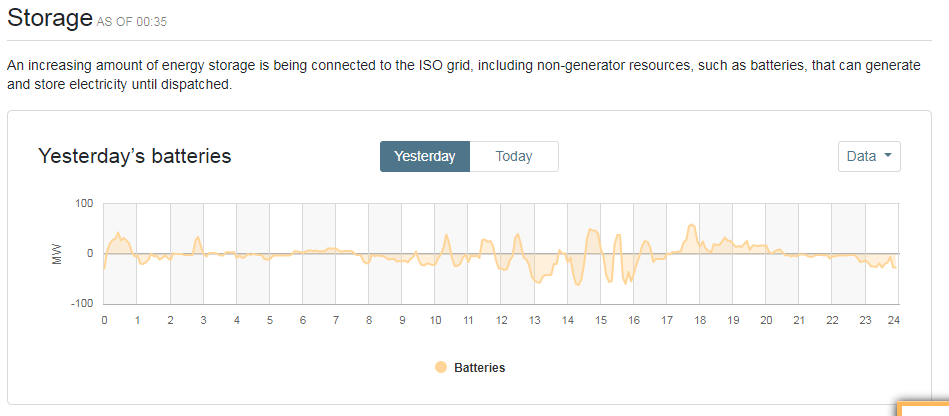Click the spike near hour 15
The width and height of the screenshot is (949, 416).
592,230
